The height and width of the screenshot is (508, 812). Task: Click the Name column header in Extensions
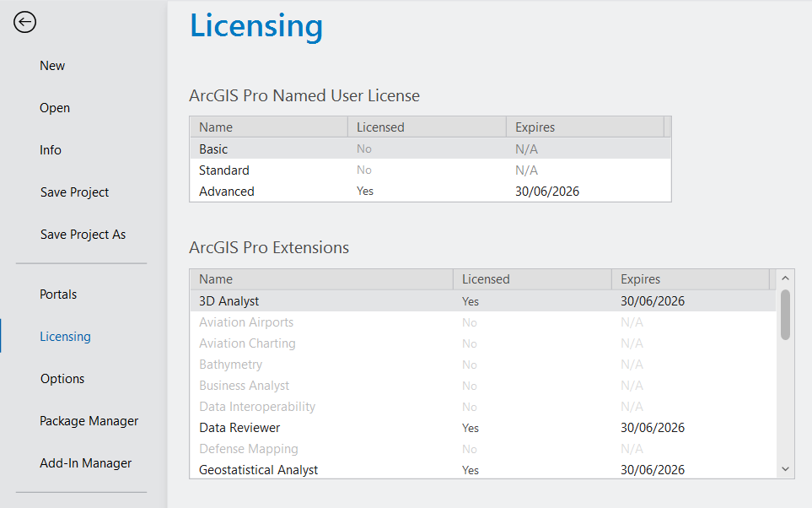[320, 278]
